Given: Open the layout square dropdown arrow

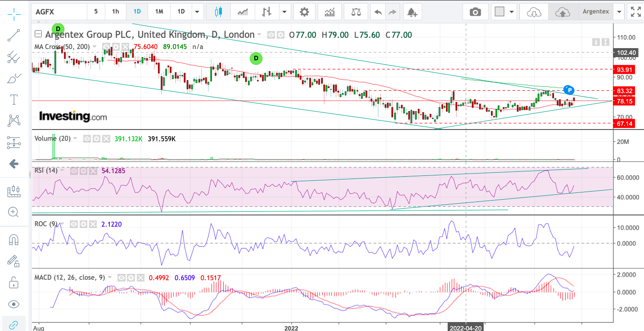Looking at the screenshot, I should 511,12.
